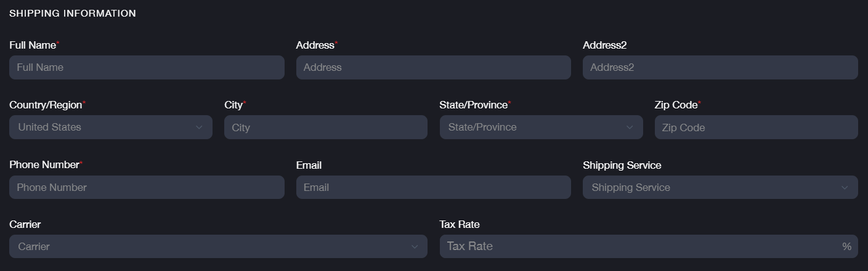Click the Phone Number text field
Image resolution: width=868 pixels, height=271 pixels.
pyautogui.click(x=147, y=187)
